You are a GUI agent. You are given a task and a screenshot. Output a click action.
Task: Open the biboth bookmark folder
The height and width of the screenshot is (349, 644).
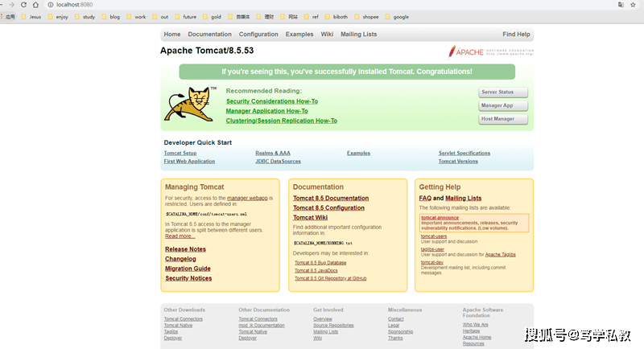[336, 17]
